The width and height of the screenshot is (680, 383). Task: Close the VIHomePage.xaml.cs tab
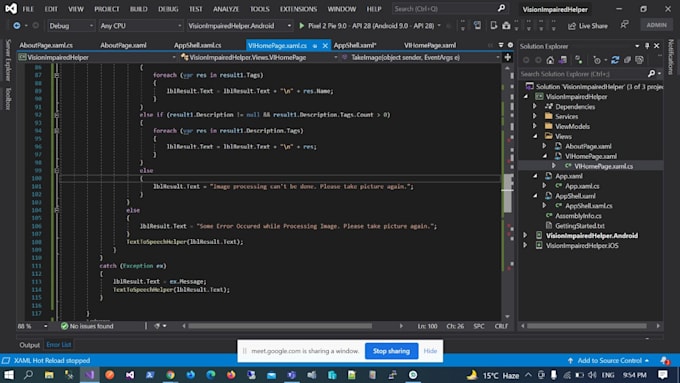[x=325, y=46]
